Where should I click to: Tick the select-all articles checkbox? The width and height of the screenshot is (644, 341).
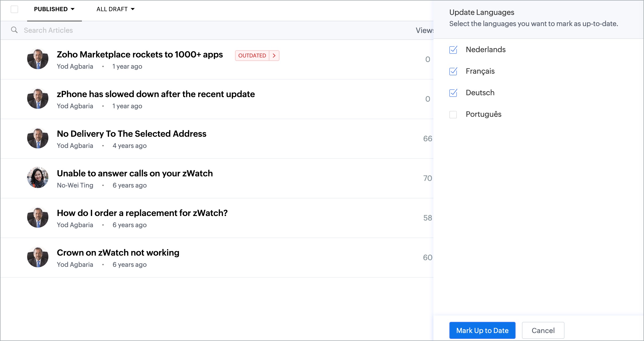point(14,9)
